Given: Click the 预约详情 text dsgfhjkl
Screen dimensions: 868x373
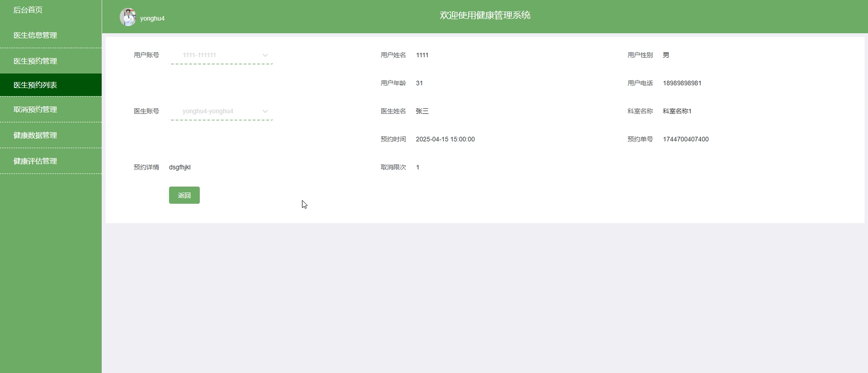Looking at the screenshot, I should click(180, 167).
